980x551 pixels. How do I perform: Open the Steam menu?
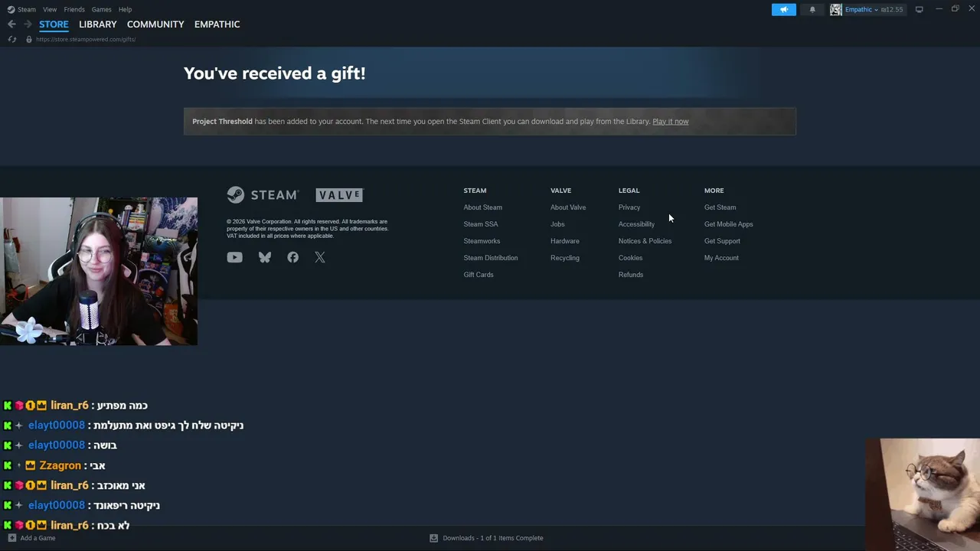coord(27,9)
